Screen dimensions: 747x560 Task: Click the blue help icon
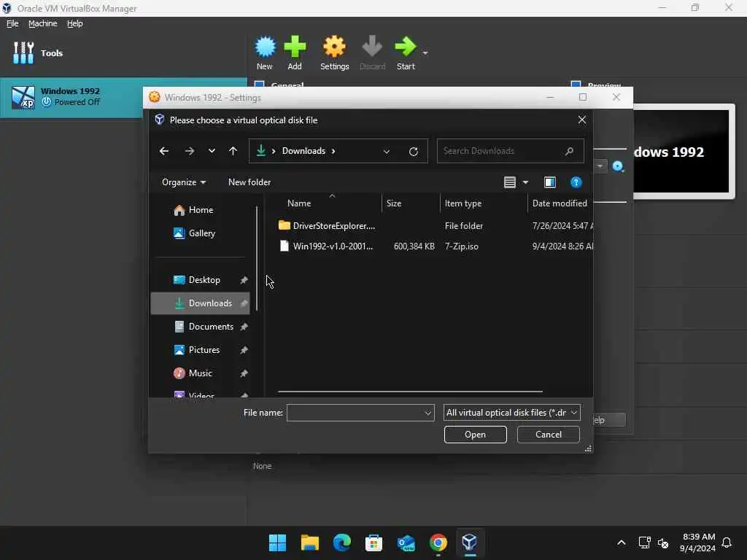pyautogui.click(x=576, y=182)
